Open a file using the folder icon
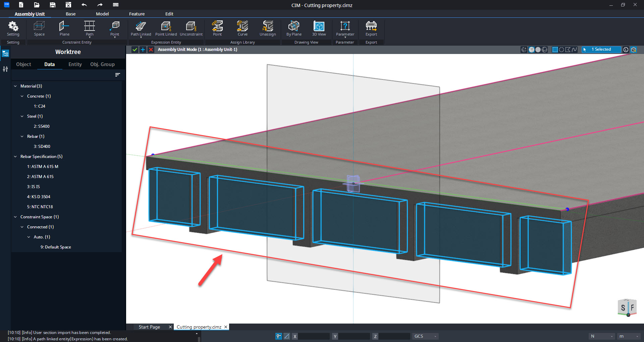 (37, 5)
